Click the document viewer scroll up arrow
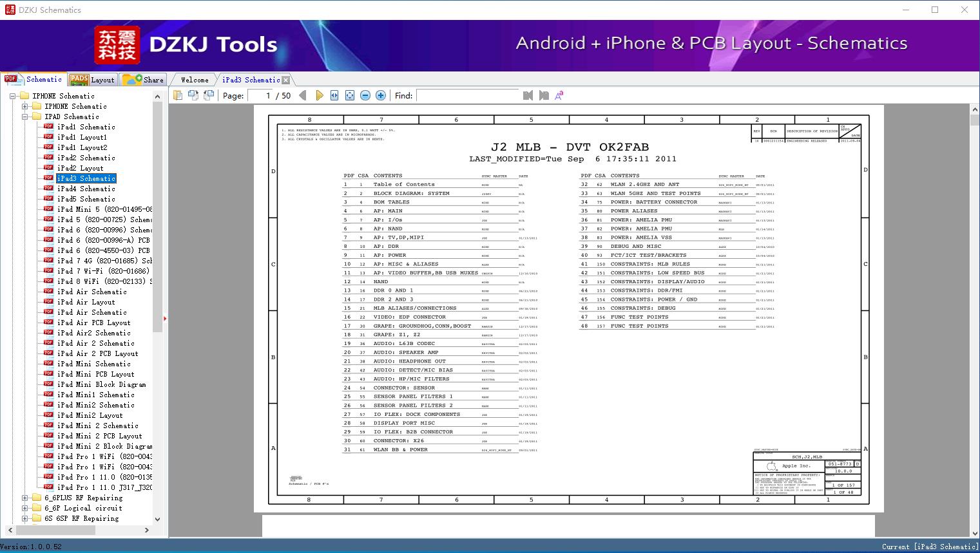Viewport: 980px width, 553px height. pos(974,111)
